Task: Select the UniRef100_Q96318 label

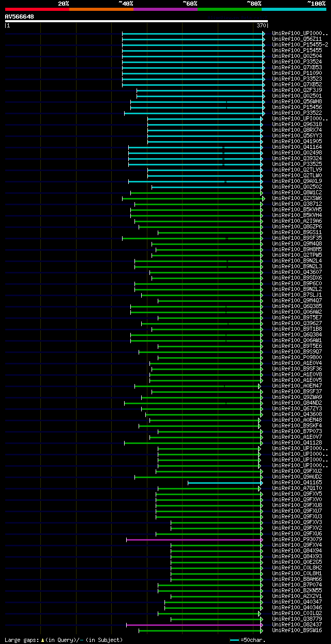Action: tap(297, 124)
